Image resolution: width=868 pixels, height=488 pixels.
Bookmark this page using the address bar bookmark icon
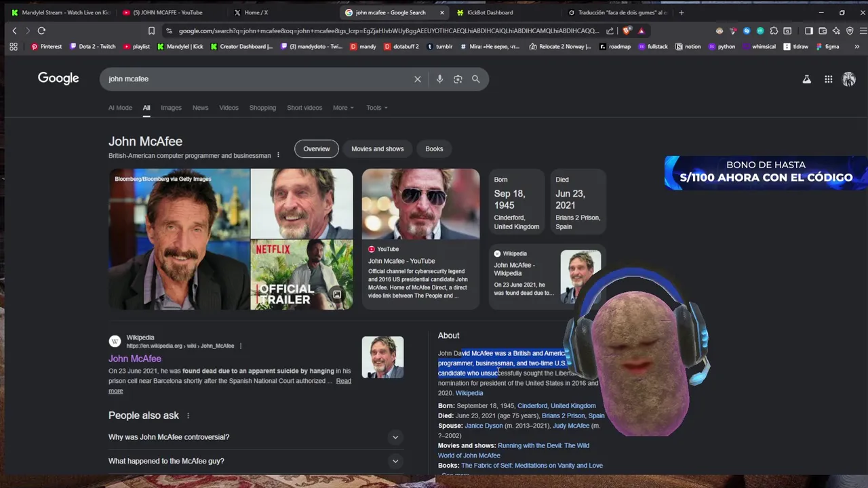coord(151,30)
